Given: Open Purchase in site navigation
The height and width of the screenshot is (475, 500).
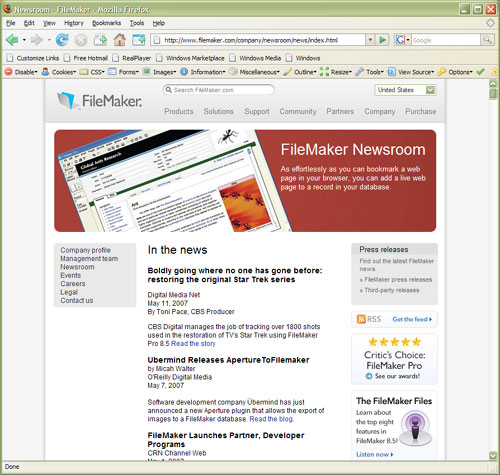Looking at the screenshot, I should [421, 111].
